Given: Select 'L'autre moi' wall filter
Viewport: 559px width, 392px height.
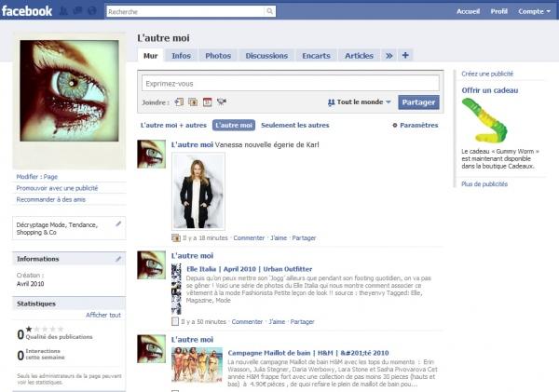Looking at the screenshot, I should tap(234, 125).
